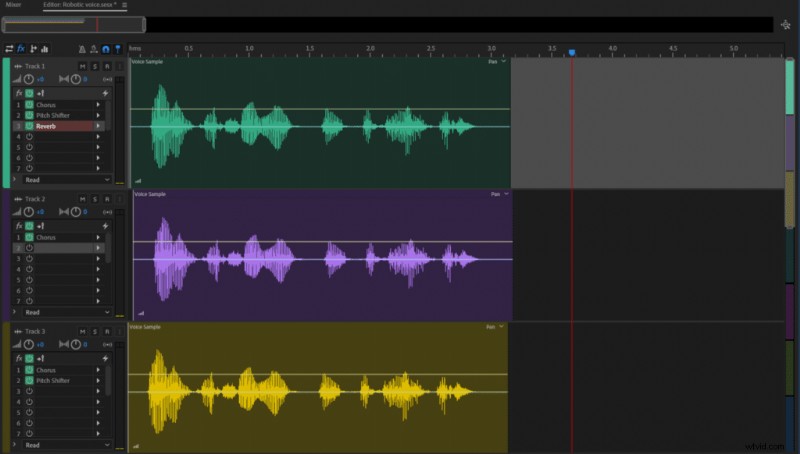Click the Track 1 pre/post fader icon
The height and width of the screenshot is (454, 800).
pos(40,93)
